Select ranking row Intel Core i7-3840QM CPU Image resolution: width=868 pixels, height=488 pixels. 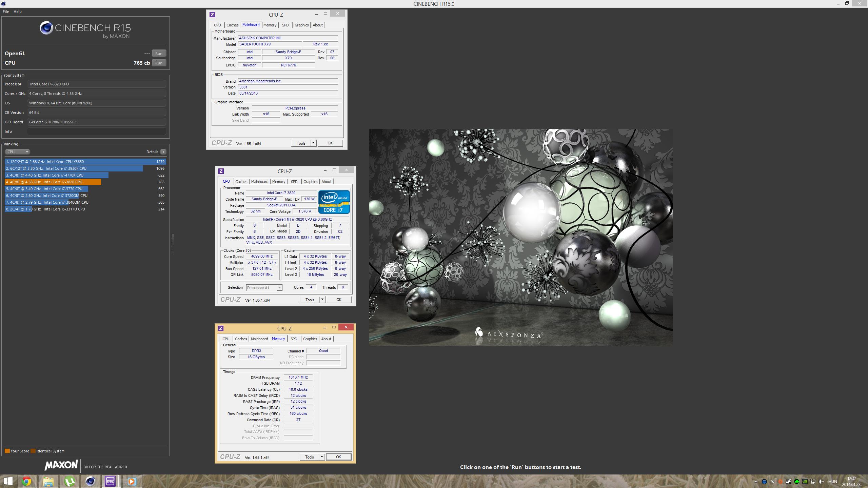(85, 202)
